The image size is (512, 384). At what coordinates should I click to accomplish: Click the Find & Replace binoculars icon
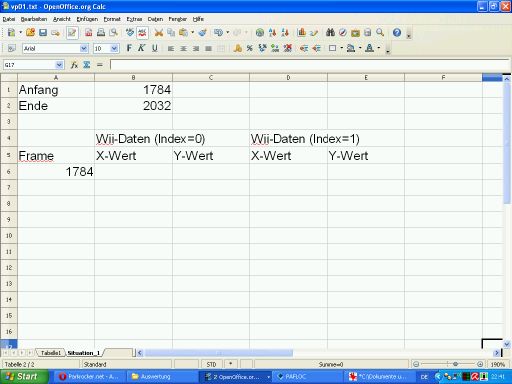click(330, 32)
